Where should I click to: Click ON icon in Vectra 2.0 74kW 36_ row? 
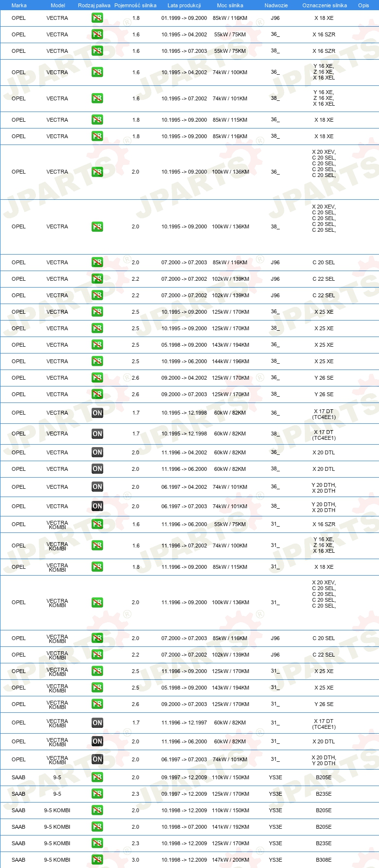coord(97,487)
